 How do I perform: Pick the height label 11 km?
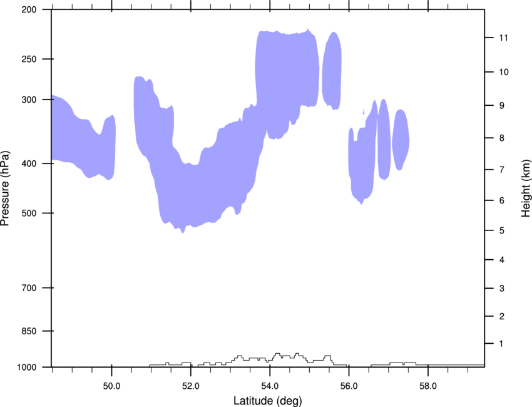pyautogui.click(x=503, y=38)
